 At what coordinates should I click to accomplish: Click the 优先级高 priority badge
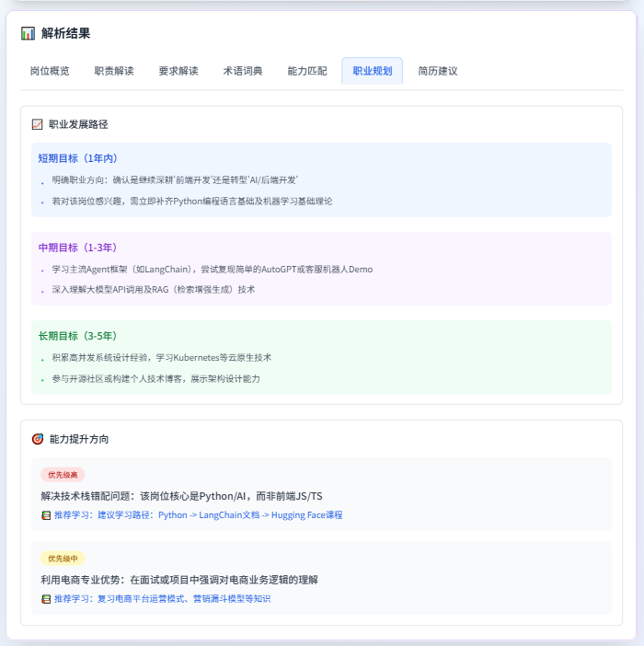point(63,475)
